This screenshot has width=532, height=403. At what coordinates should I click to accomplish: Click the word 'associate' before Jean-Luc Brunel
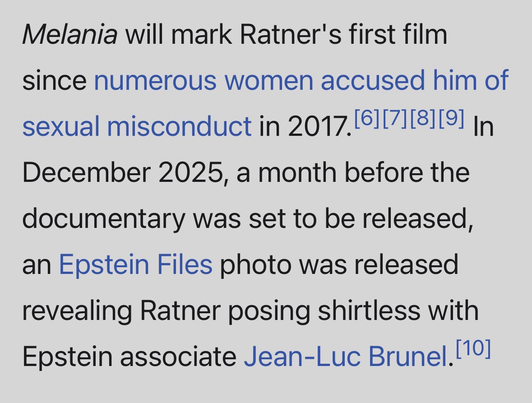coord(178,356)
